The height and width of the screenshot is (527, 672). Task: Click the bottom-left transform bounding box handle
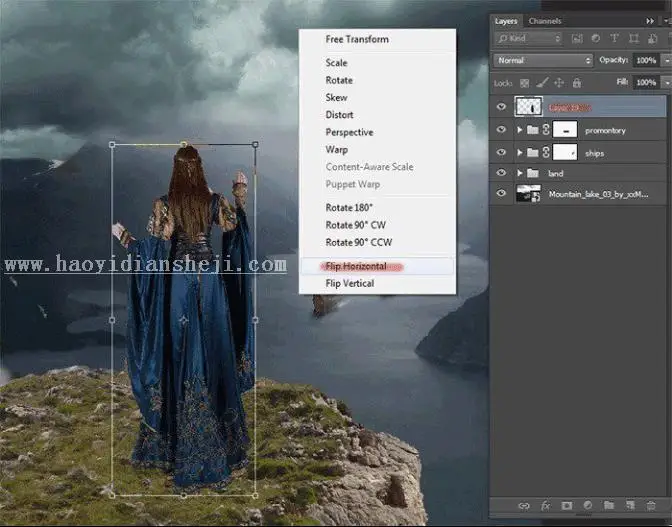112,495
